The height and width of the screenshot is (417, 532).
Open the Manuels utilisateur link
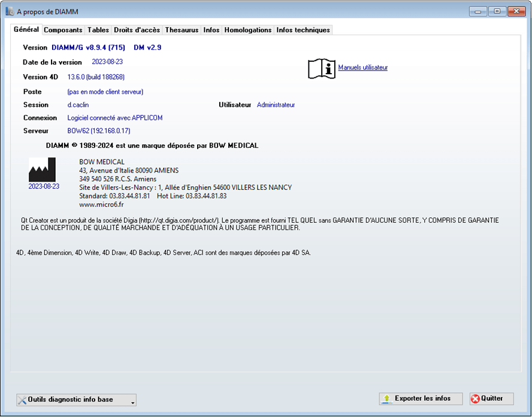coord(362,68)
